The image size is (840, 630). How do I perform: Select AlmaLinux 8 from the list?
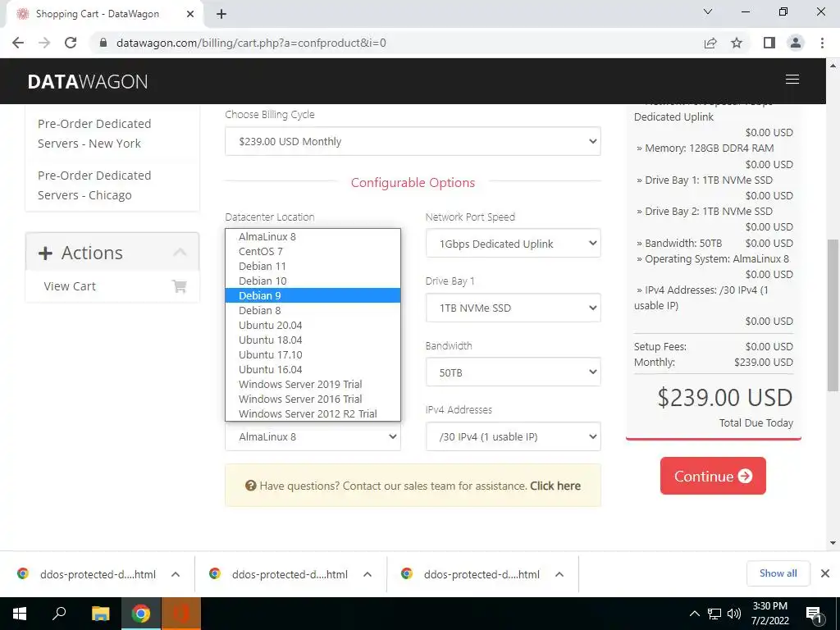pyautogui.click(x=313, y=237)
